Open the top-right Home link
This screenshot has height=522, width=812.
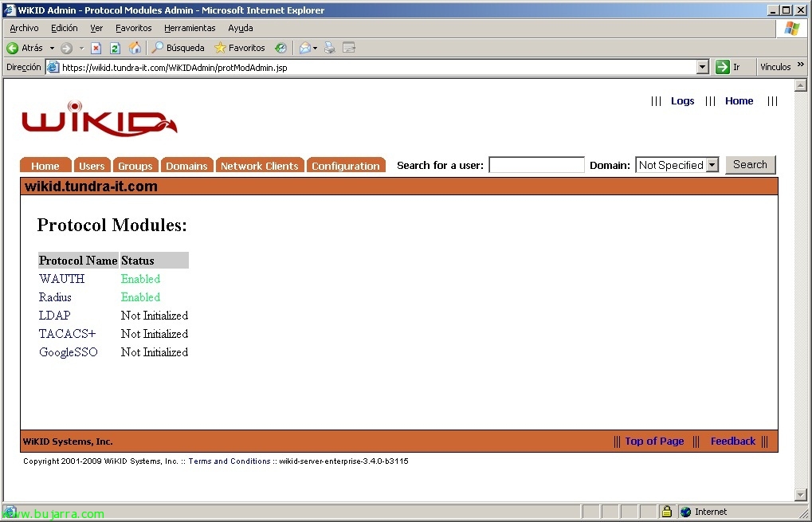tap(739, 101)
